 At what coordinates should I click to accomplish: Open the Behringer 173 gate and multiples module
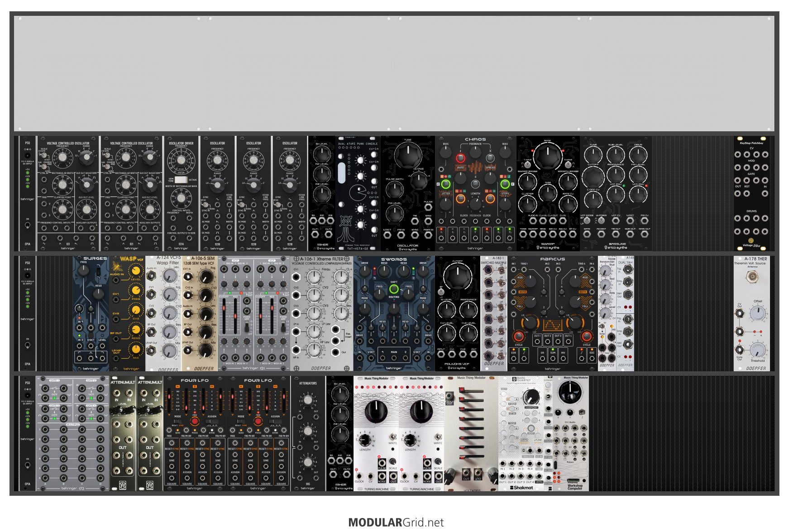(x=73, y=434)
